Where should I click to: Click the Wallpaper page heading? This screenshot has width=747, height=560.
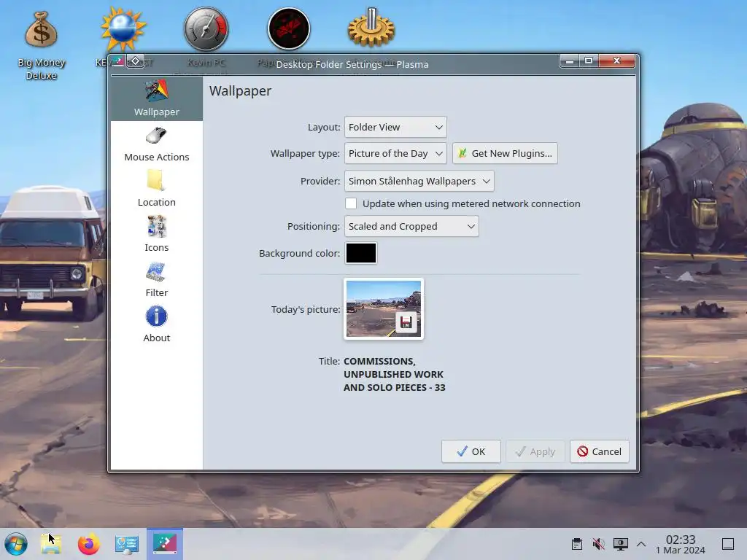point(240,91)
